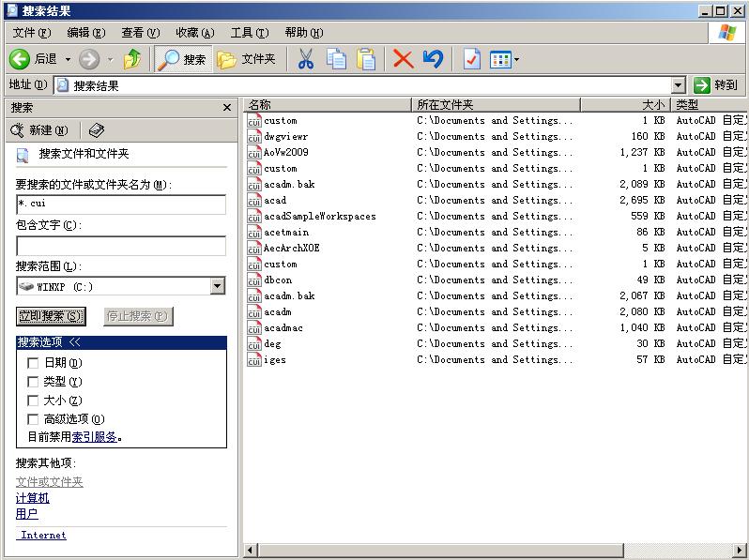Select the acad file icon
The width and height of the screenshot is (749, 560).
pos(254,200)
